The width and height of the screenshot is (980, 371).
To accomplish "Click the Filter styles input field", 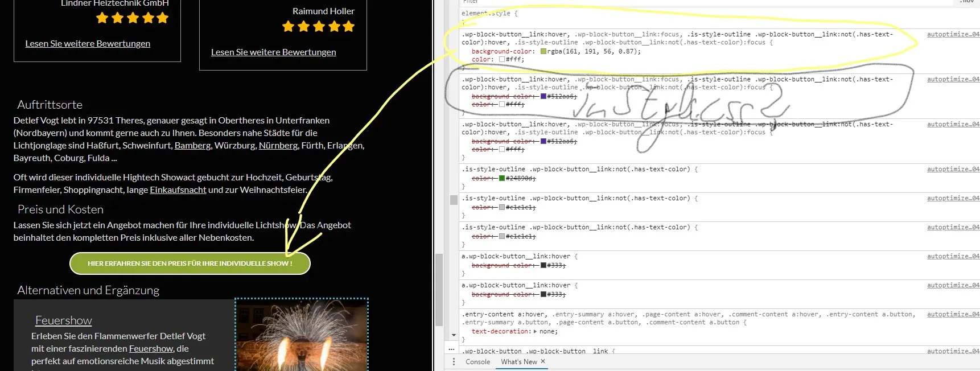I will click(x=706, y=2).
